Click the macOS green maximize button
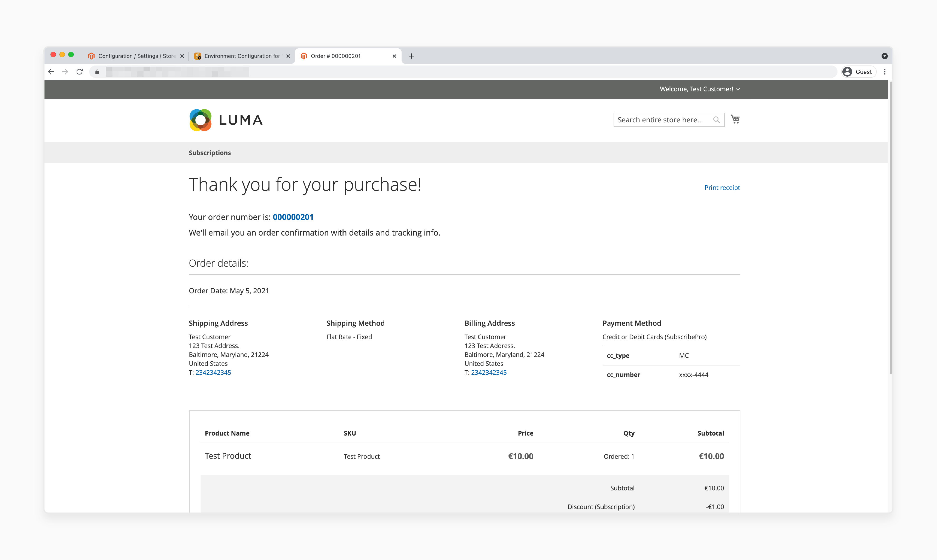Image resolution: width=937 pixels, height=560 pixels. (71, 54)
